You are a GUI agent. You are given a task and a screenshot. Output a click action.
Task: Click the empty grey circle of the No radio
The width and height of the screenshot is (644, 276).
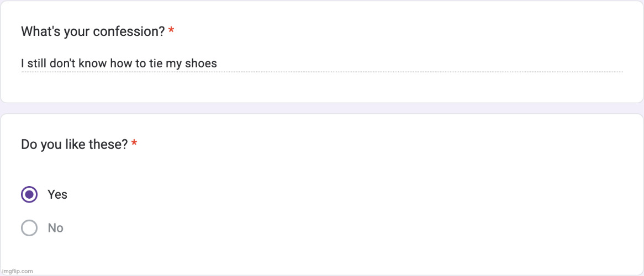29,228
